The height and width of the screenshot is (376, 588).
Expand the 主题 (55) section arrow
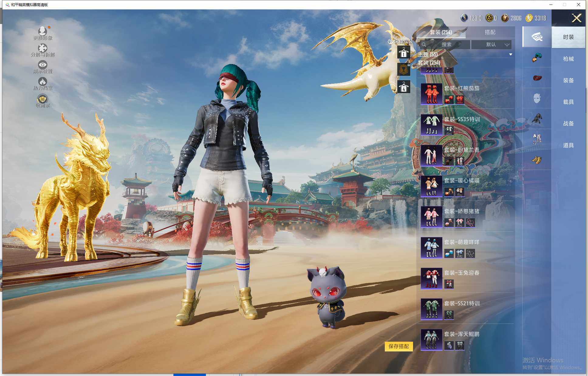tap(511, 55)
